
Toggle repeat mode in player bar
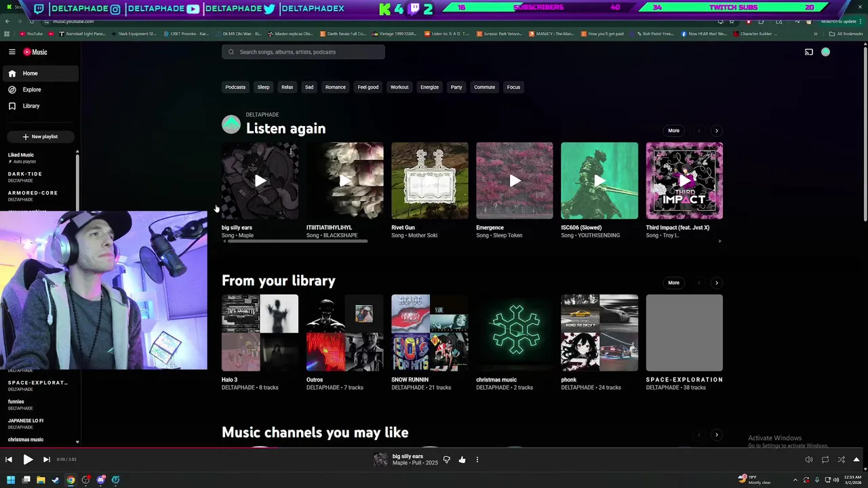[825, 460]
